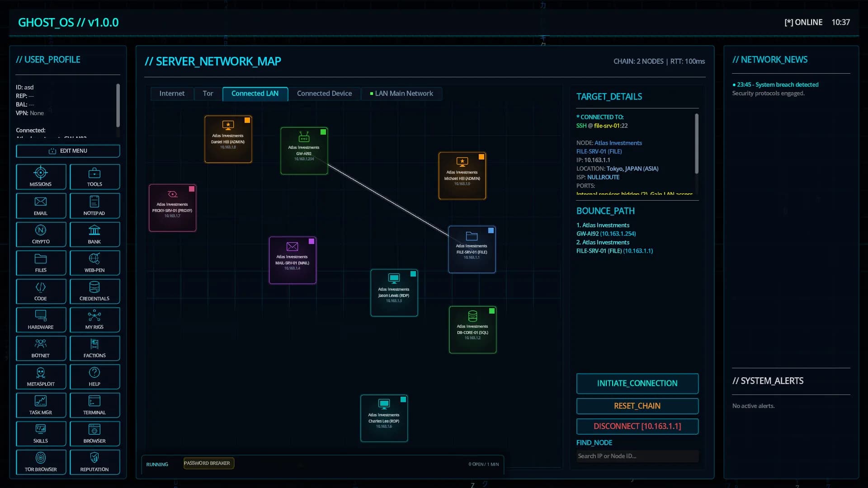Launch the Tor Browser

click(x=41, y=462)
